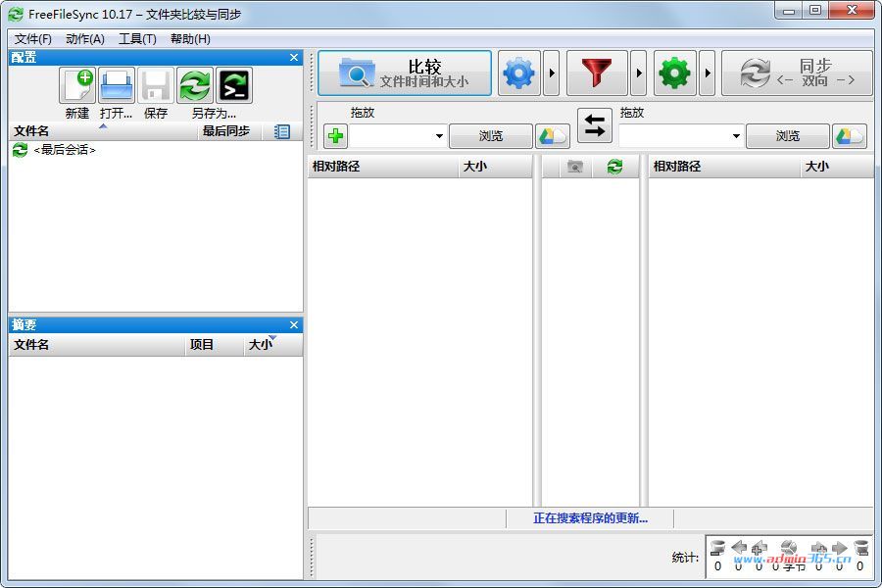Click the New configuration icon (新建)
Image resolution: width=882 pixels, height=588 pixels.
77,85
